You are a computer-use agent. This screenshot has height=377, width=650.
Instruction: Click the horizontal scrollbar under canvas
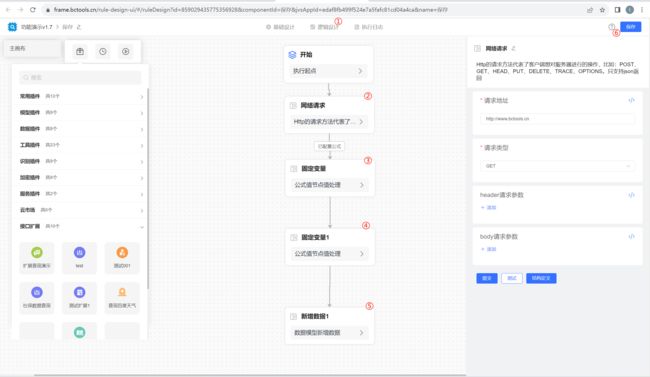pos(250,375)
